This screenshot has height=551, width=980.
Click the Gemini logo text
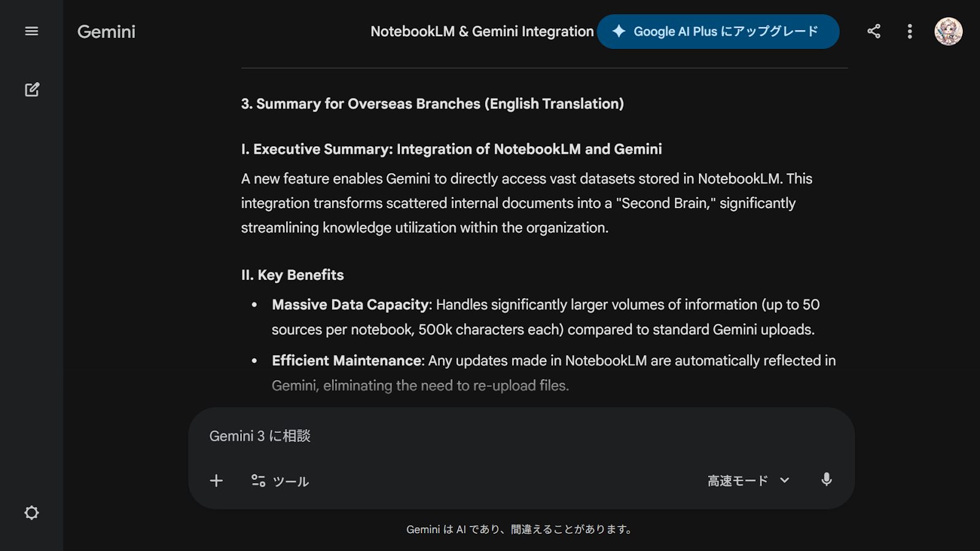click(x=106, y=32)
